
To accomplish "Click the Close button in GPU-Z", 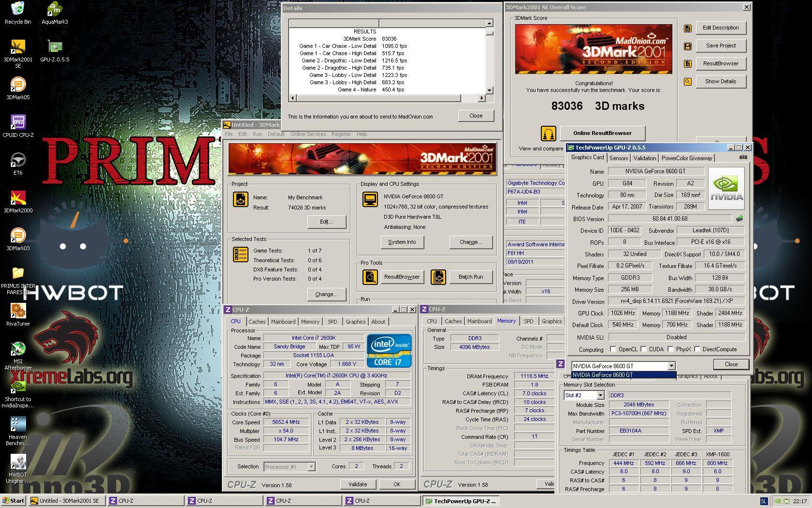I will pyautogui.click(x=731, y=364).
